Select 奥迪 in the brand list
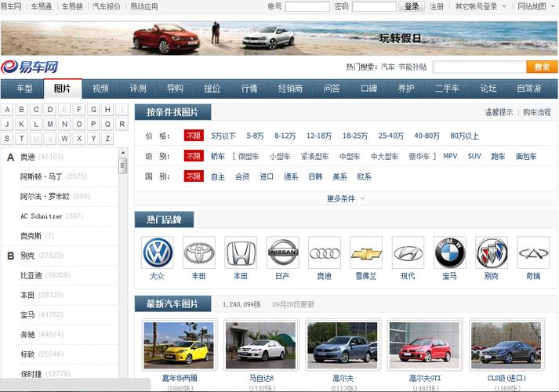559x392 pixels. click(27, 157)
